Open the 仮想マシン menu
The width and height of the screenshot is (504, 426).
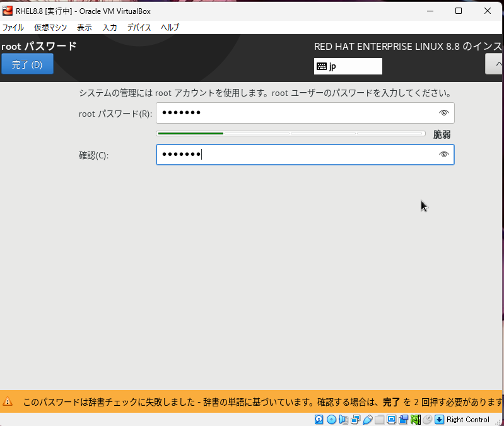50,28
